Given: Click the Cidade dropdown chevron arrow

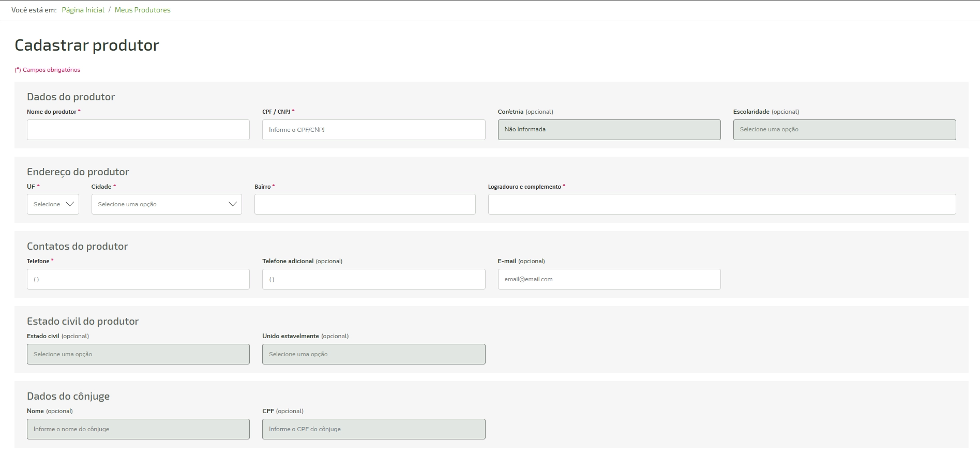Looking at the screenshot, I should point(233,204).
